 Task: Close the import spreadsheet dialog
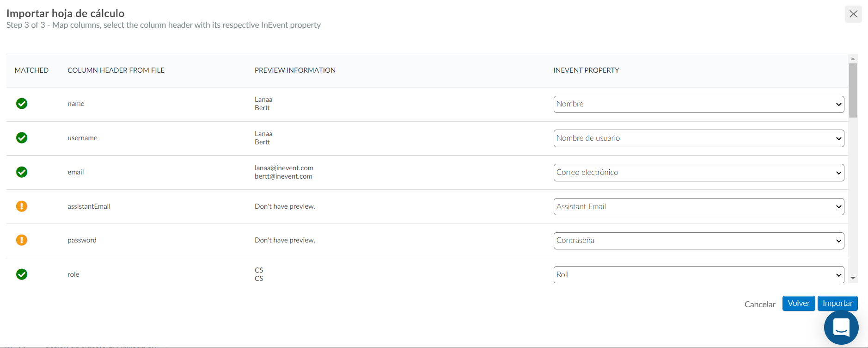[853, 14]
